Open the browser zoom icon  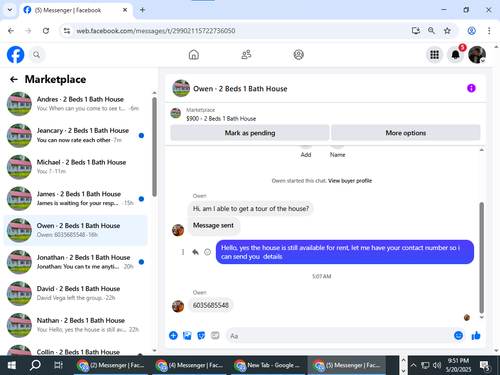tap(431, 31)
